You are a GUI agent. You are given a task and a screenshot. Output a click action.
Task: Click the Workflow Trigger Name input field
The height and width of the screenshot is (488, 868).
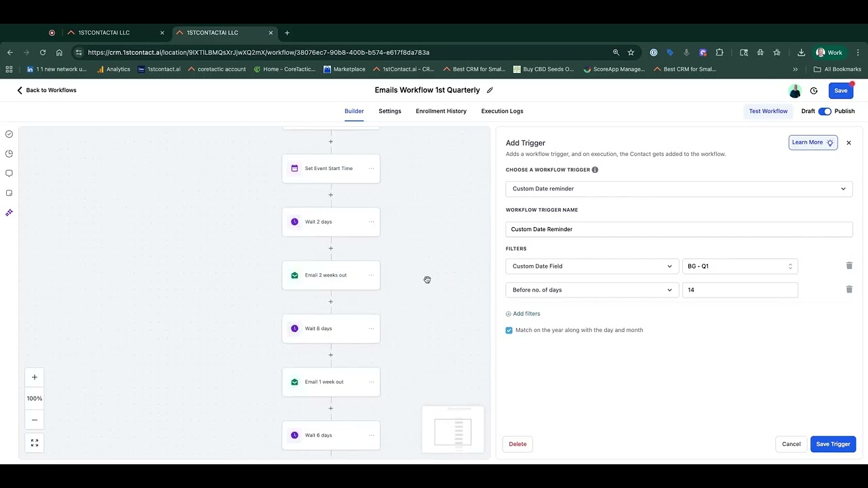pyautogui.click(x=679, y=229)
